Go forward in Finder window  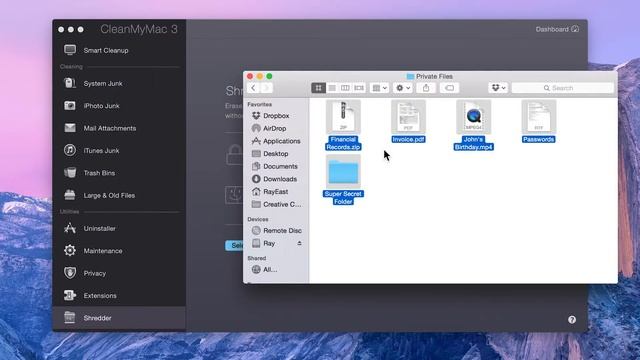pyautogui.click(x=266, y=88)
